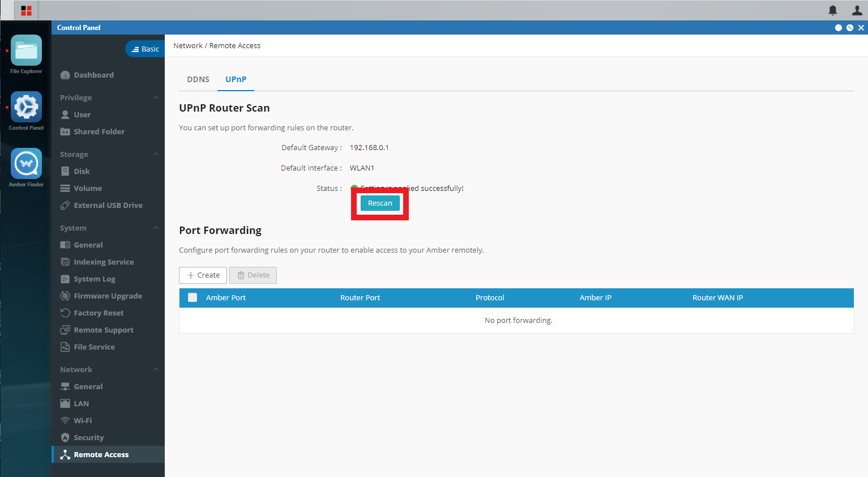The image size is (868, 477).
Task: Click the Firmware Upgrade icon
Action: pyautogui.click(x=65, y=296)
